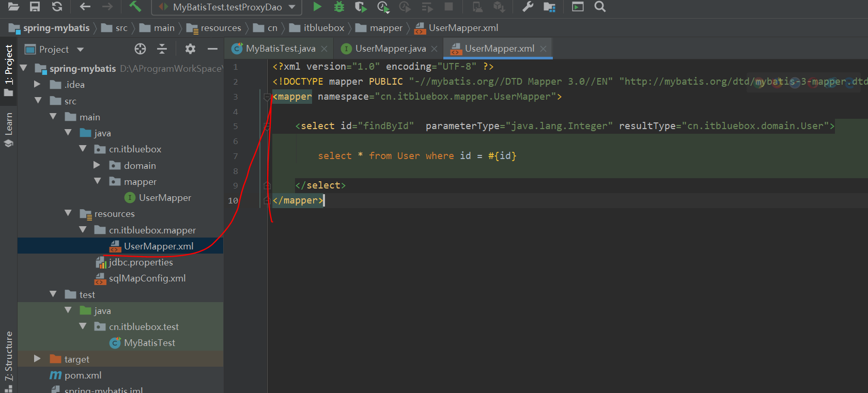Click the locate-in-tree crosshair icon
The width and height of the screenshot is (868, 393).
click(140, 49)
